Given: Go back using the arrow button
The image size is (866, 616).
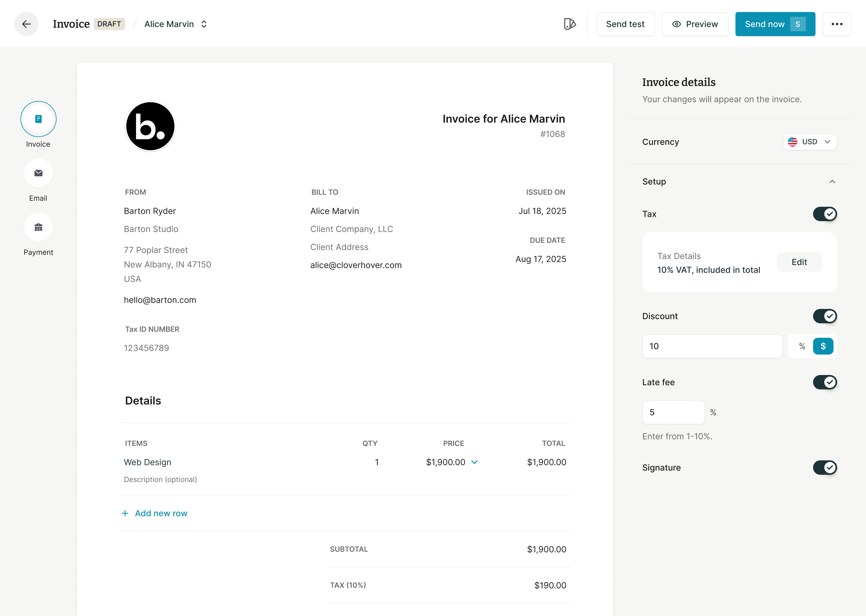Looking at the screenshot, I should point(26,24).
